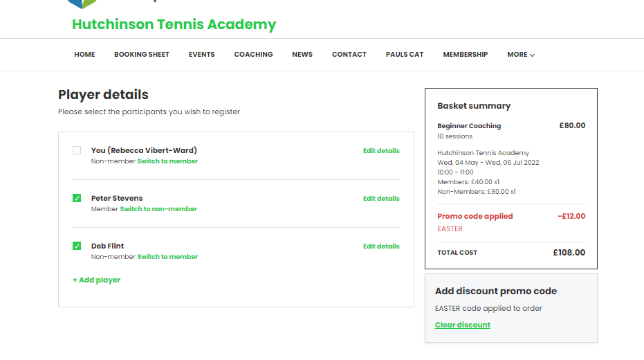The image size is (644, 360).
Task: Click the Hutchinson Tennis Academy title
Action: [x=174, y=25]
